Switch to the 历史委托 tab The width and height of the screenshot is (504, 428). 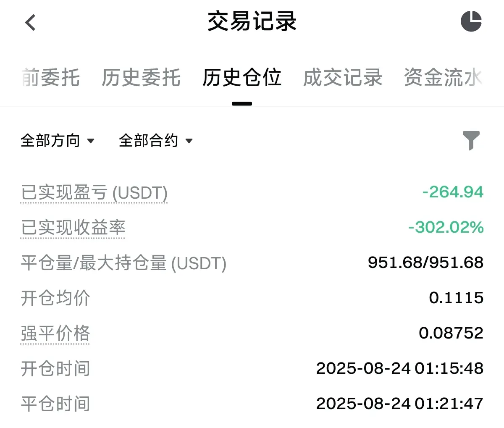click(141, 78)
